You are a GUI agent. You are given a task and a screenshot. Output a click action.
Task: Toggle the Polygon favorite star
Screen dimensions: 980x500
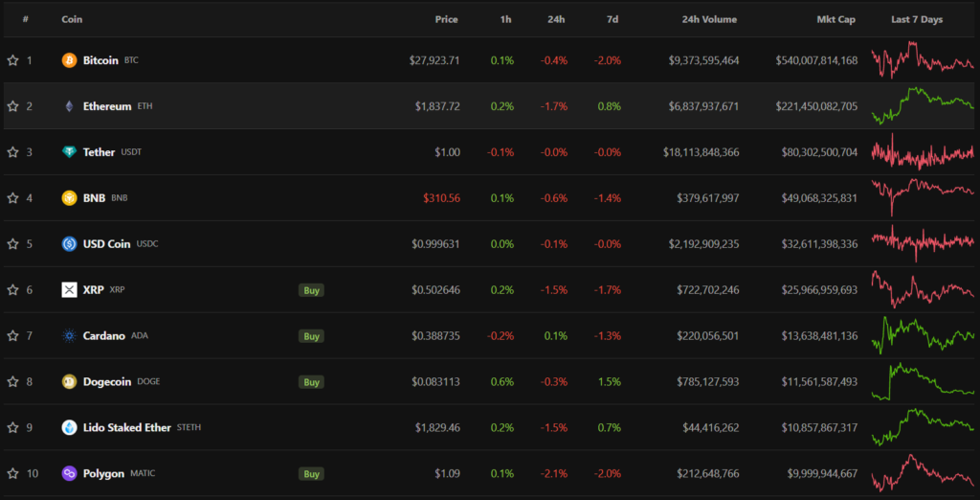pyautogui.click(x=12, y=474)
